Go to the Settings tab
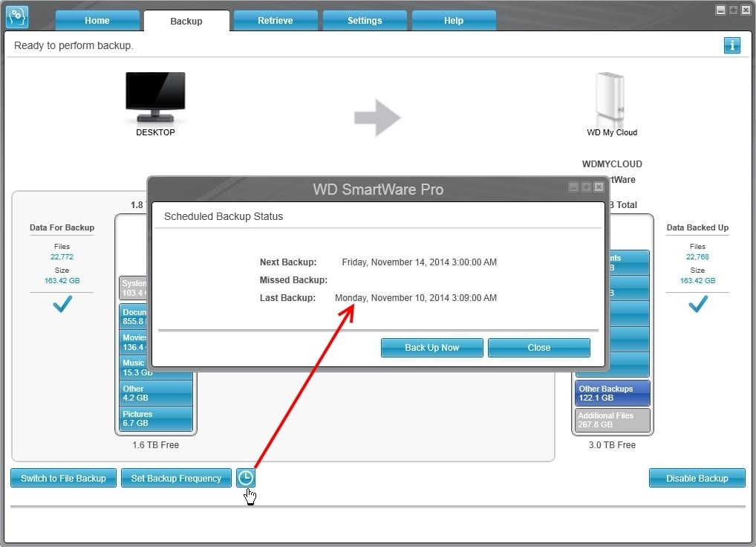 (365, 20)
